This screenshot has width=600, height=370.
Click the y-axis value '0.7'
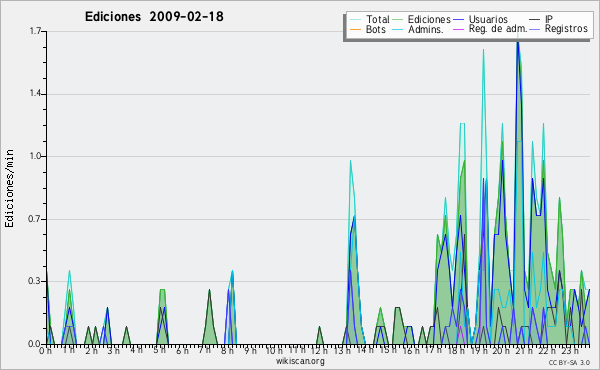pos(35,219)
